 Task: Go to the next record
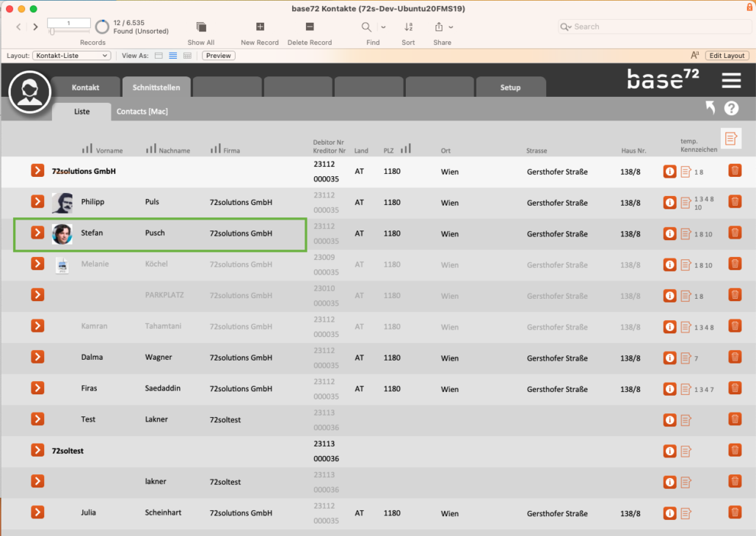click(35, 27)
